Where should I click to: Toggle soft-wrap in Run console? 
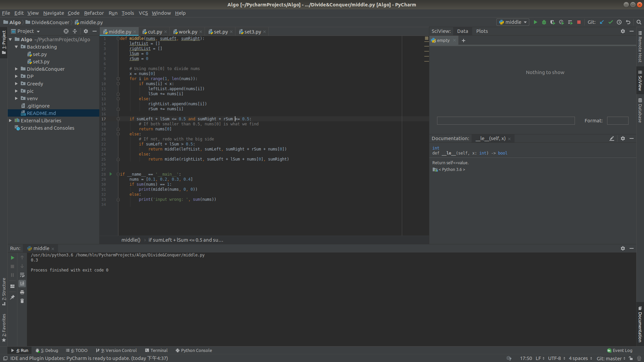point(22,275)
